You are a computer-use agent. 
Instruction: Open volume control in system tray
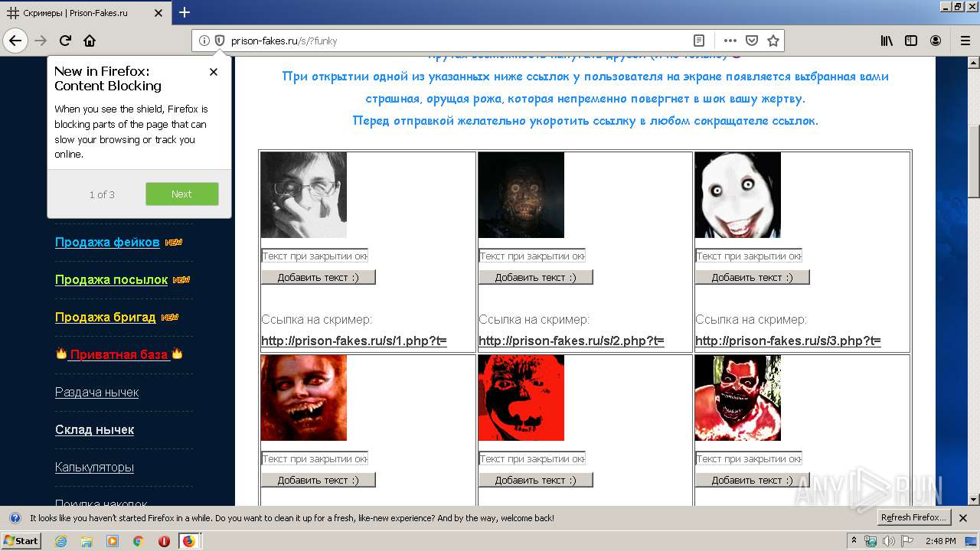(x=889, y=541)
